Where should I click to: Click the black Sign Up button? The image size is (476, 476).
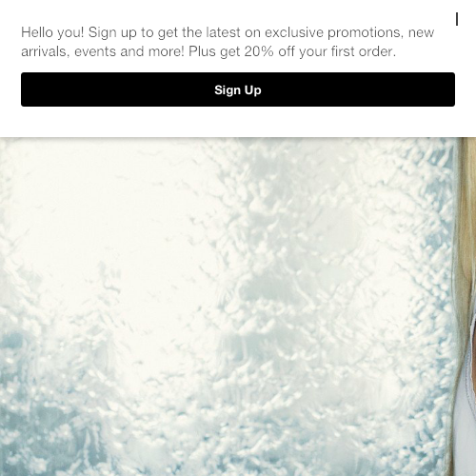pos(238,89)
